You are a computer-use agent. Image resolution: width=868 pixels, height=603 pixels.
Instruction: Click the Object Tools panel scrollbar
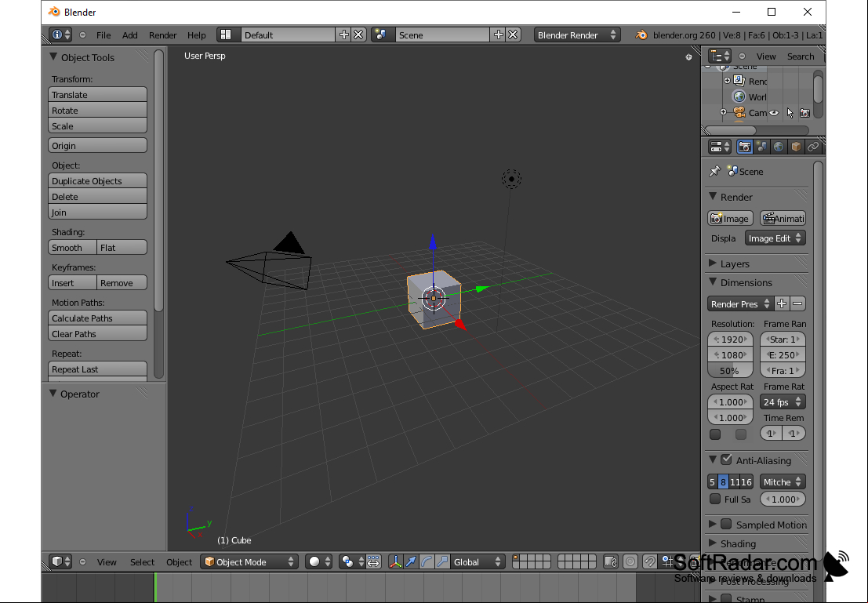159,180
